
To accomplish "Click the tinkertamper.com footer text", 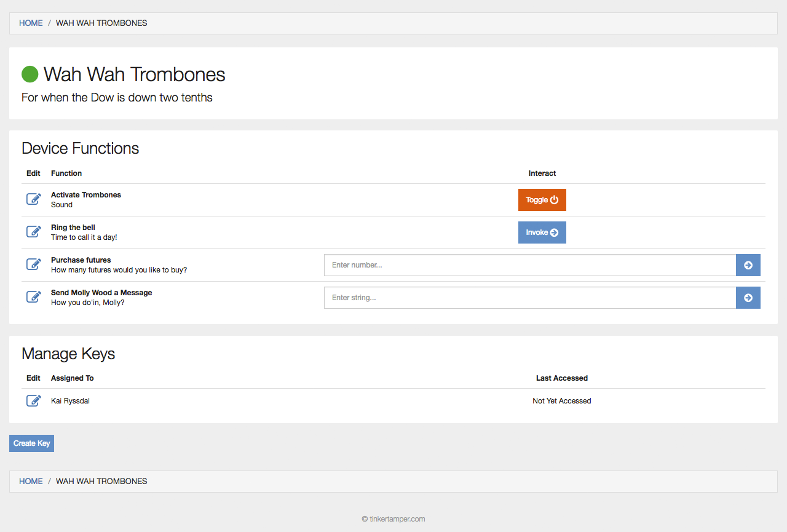I will [393, 519].
